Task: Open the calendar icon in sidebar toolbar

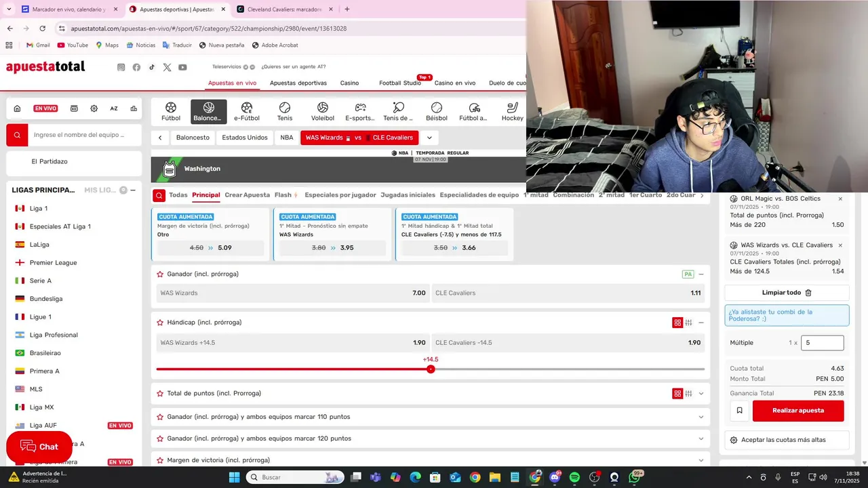Action: (x=74, y=108)
